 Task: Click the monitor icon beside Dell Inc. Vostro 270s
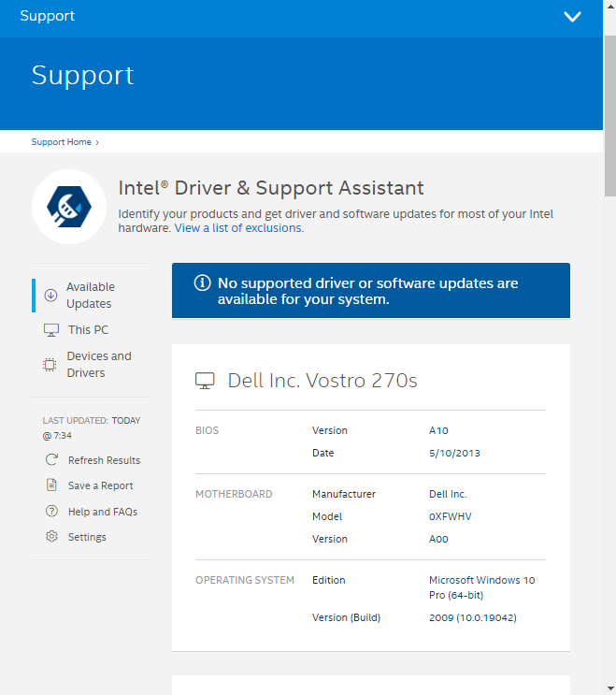point(205,381)
